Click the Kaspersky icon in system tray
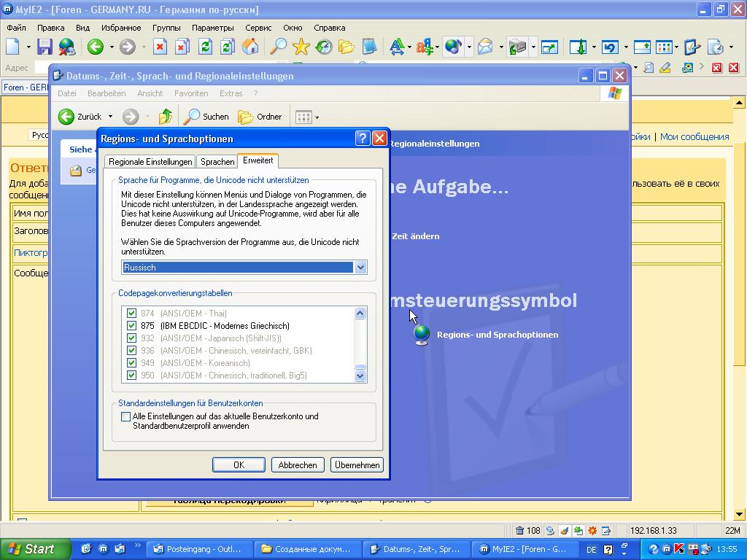The width and height of the screenshot is (747, 560). pyautogui.click(x=679, y=549)
